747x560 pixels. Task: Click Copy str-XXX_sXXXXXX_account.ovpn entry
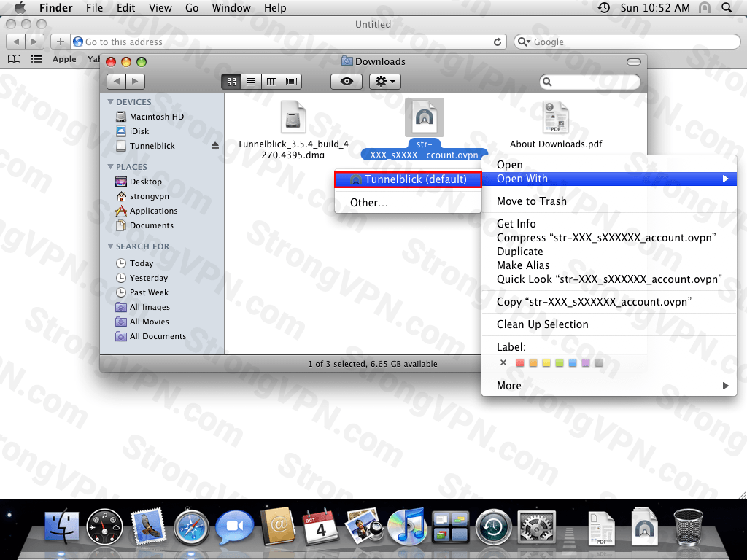pyautogui.click(x=609, y=302)
